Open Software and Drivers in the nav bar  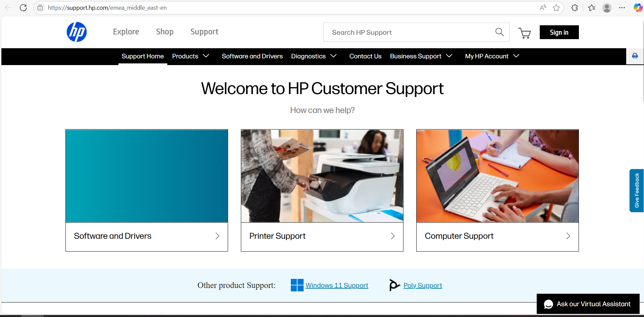(x=252, y=56)
